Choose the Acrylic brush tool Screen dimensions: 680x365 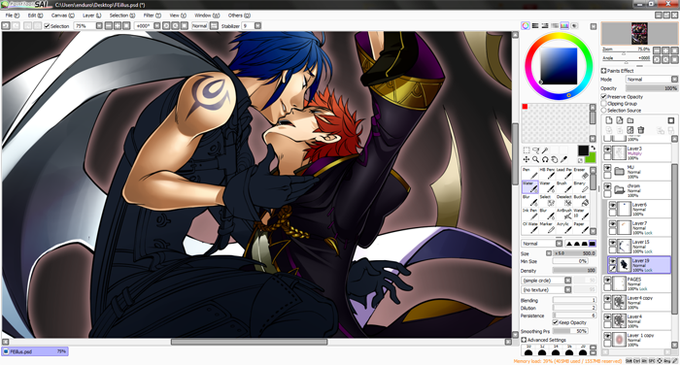click(564, 227)
